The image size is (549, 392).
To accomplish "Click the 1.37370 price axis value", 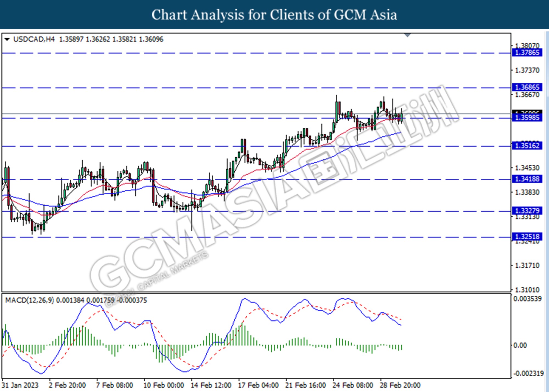I will point(527,71).
